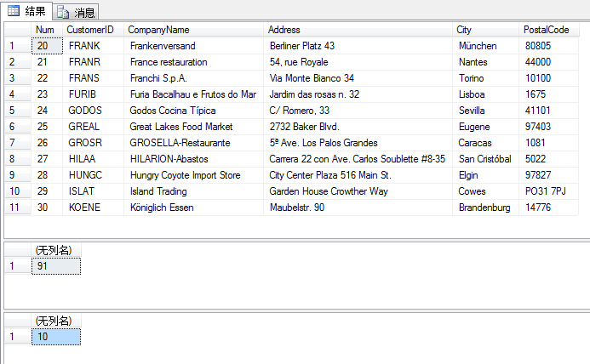Screen dimensions: 590x364
Task: Click the Elgin city cell
Action: click(x=485, y=175)
